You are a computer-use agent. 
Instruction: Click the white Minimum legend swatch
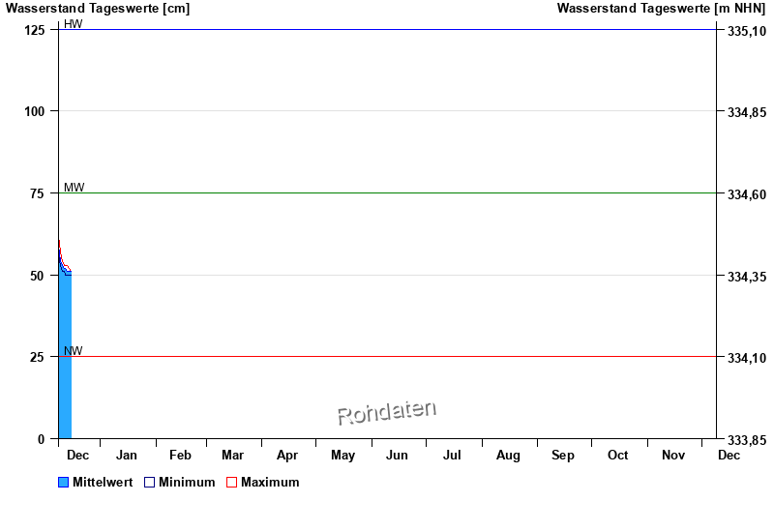point(150,483)
